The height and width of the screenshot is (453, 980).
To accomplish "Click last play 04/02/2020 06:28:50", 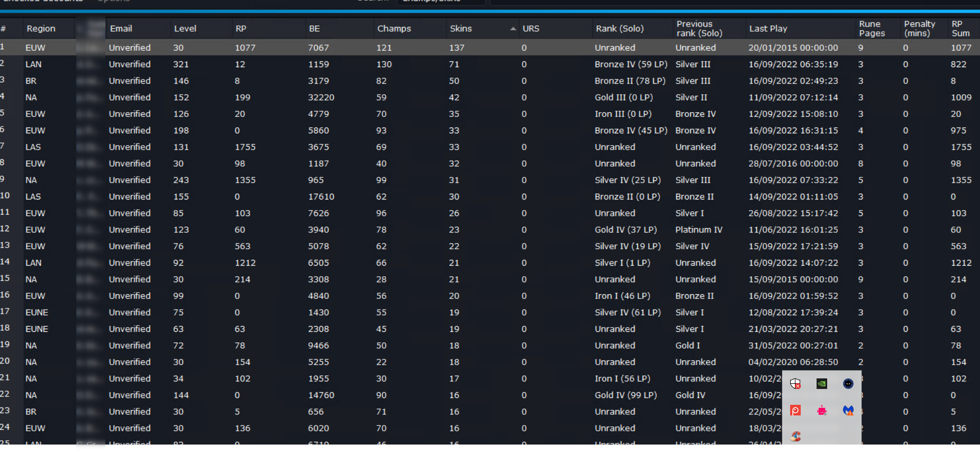I will point(793,362).
